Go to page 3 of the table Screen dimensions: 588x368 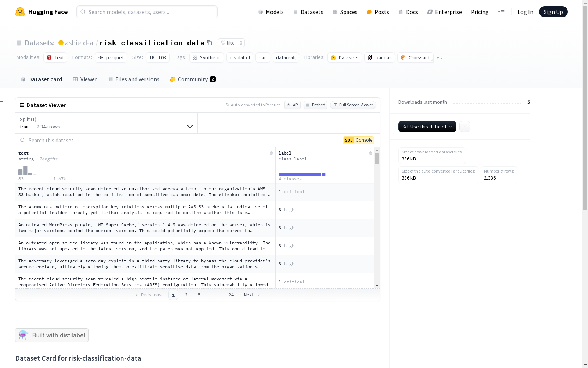pos(199,295)
